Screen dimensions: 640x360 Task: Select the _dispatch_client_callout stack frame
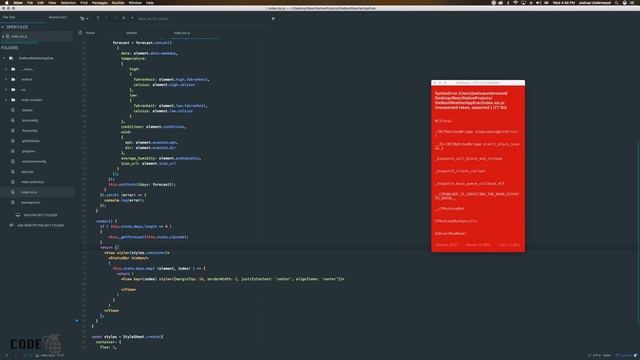tap(460, 171)
